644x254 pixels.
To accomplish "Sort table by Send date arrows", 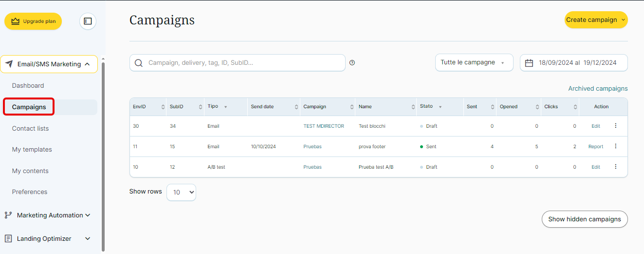I will pyautogui.click(x=296, y=107).
